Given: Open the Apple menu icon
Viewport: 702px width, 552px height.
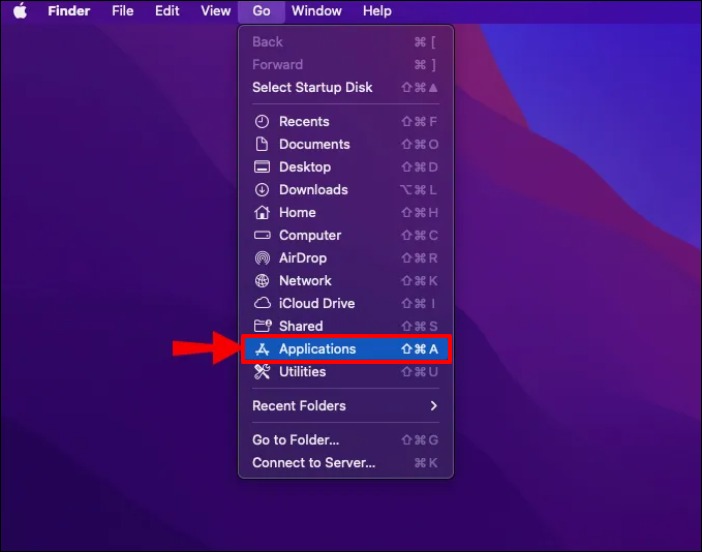Looking at the screenshot, I should coord(20,11).
